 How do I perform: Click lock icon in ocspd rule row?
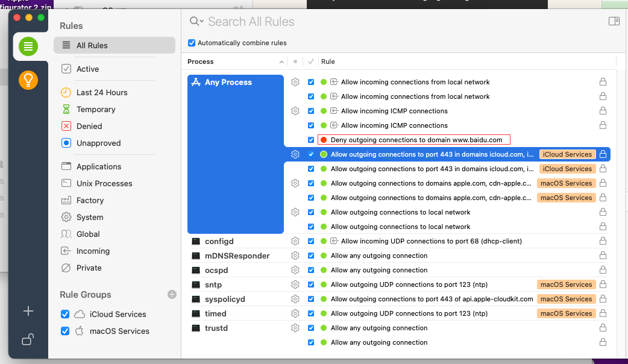pos(602,269)
